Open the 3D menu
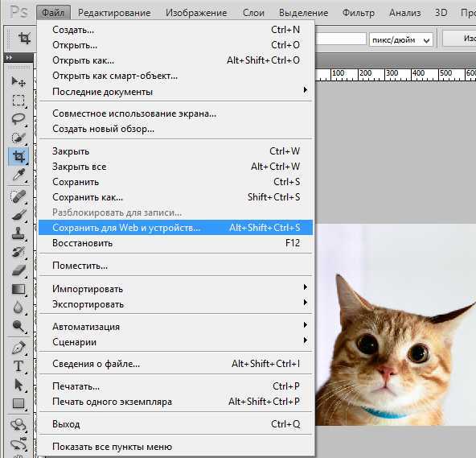 [x=441, y=13]
